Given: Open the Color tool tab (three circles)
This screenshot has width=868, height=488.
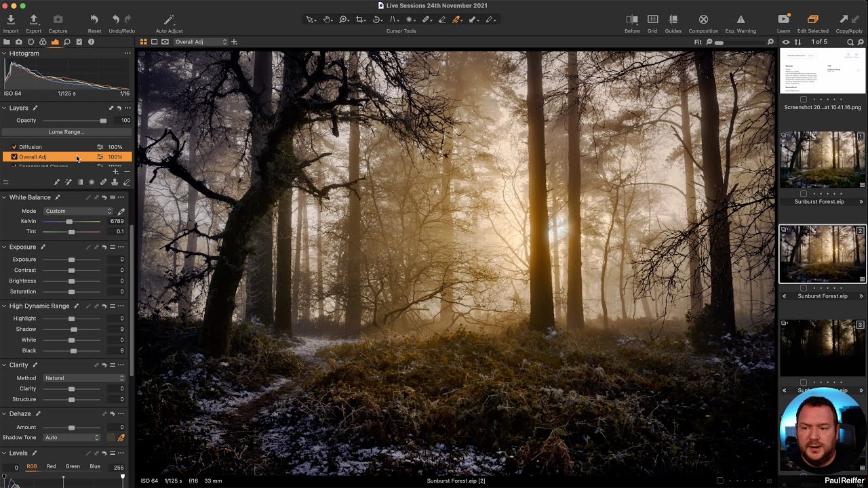Looking at the screenshot, I should tap(43, 42).
